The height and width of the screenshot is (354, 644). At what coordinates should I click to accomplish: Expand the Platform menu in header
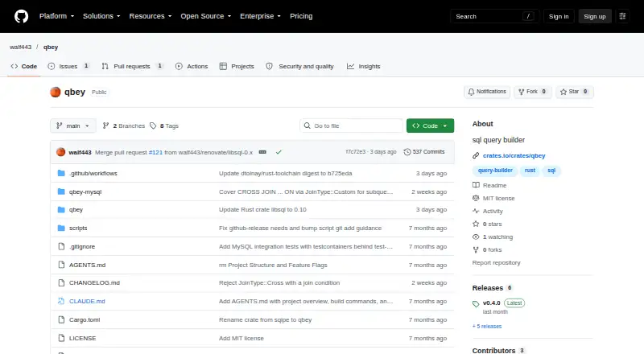click(x=56, y=16)
